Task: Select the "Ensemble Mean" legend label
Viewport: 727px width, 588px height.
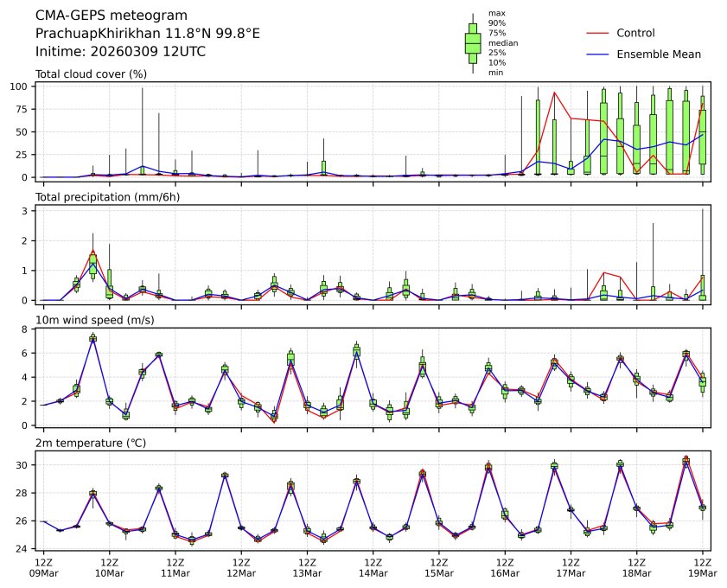Action: 658,54
